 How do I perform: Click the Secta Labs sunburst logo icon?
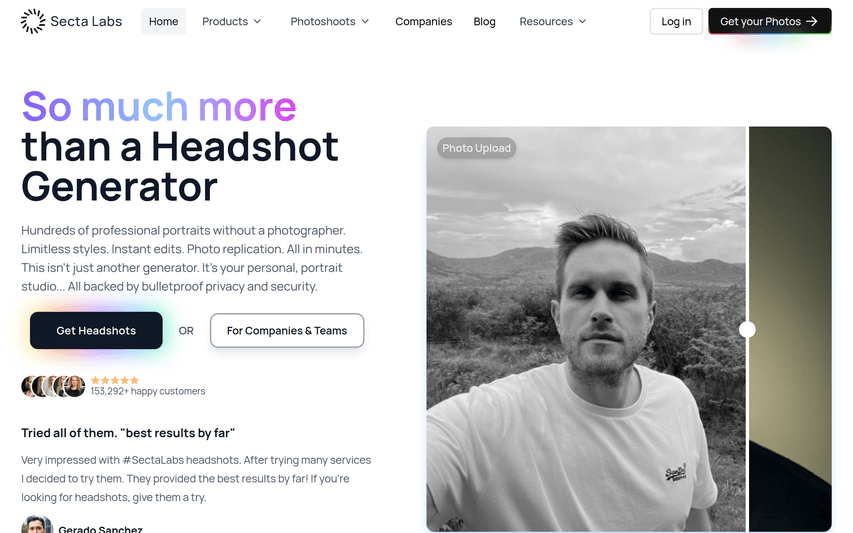click(x=33, y=21)
